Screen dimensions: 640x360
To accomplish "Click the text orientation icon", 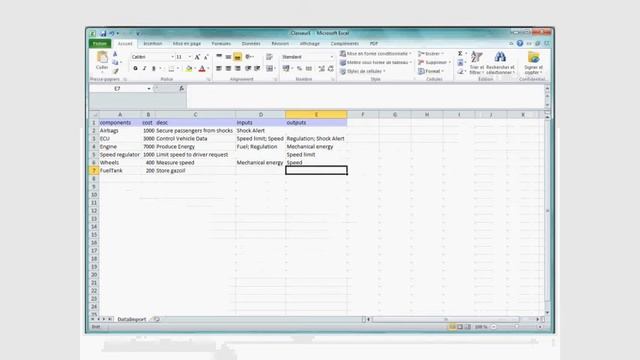I will pyautogui.click(x=249, y=57).
